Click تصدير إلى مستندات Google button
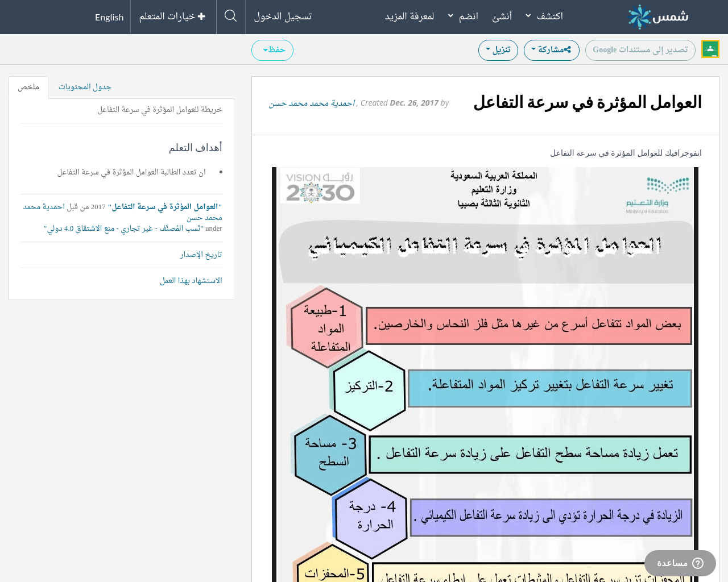 coord(640,50)
